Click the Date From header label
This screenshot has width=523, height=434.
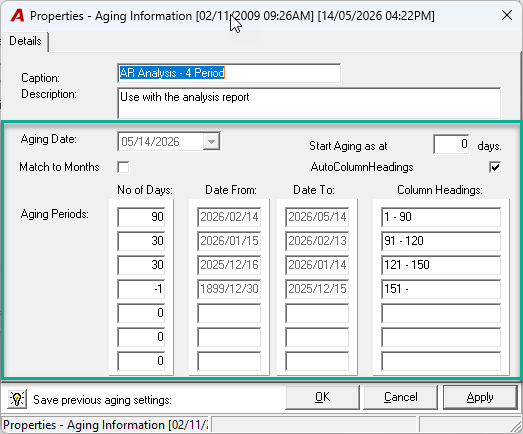pos(231,190)
